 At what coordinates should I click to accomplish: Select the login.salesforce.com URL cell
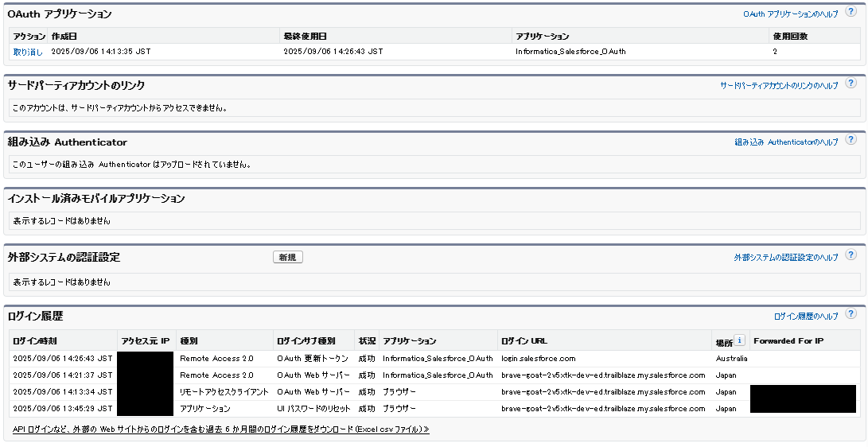538,359
